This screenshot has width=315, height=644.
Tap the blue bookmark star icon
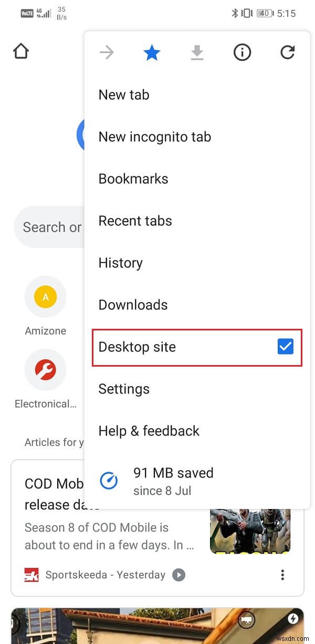(152, 52)
